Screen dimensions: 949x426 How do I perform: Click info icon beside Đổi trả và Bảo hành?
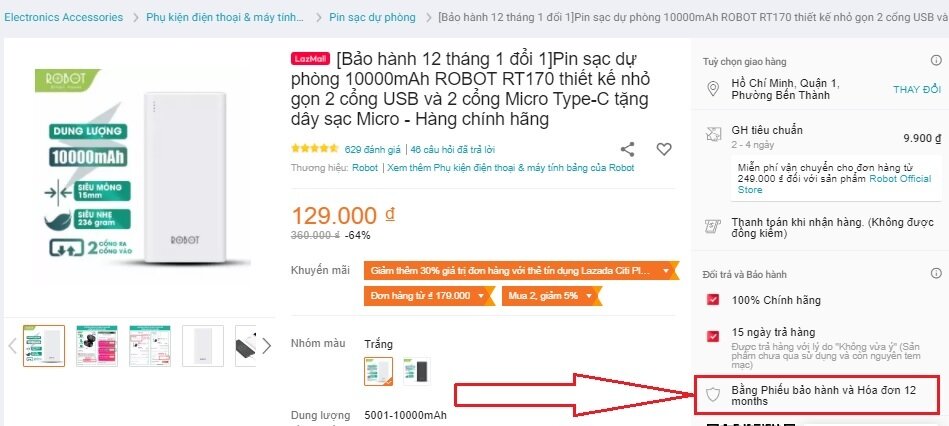(x=936, y=274)
